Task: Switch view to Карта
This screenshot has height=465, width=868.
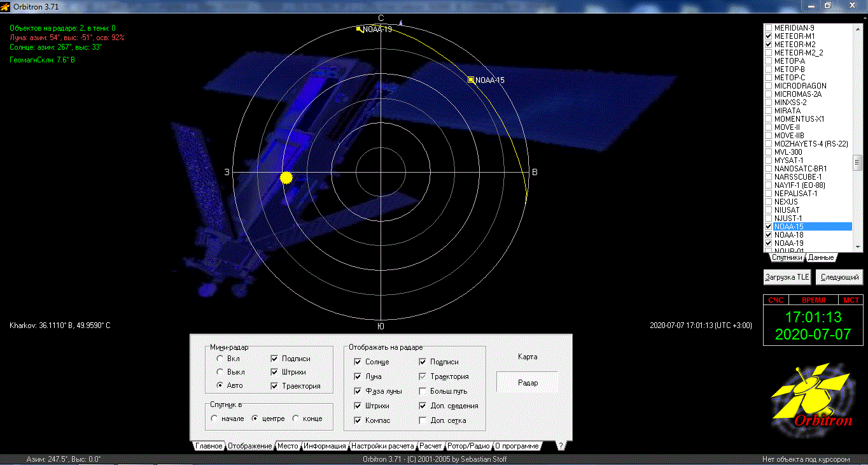Action: (527, 357)
